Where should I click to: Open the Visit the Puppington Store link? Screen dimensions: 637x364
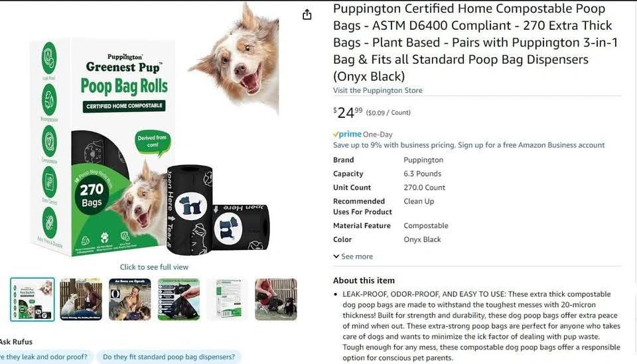click(x=378, y=90)
